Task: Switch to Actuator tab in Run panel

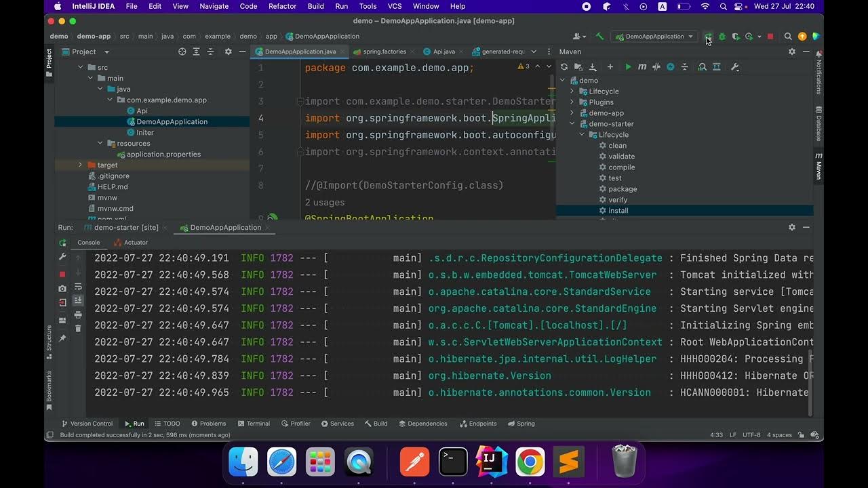Action: coord(131,243)
